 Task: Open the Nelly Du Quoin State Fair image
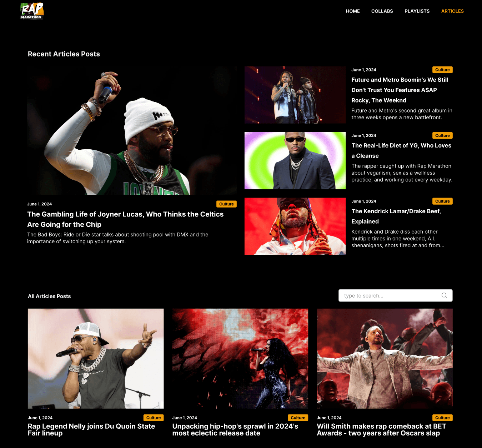(x=96, y=358)
